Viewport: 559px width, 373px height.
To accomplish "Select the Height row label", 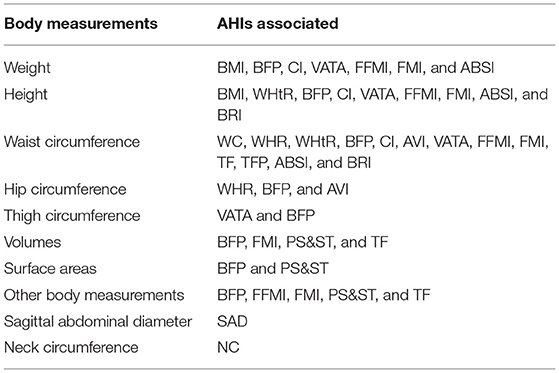I will (x=26, y=95).
